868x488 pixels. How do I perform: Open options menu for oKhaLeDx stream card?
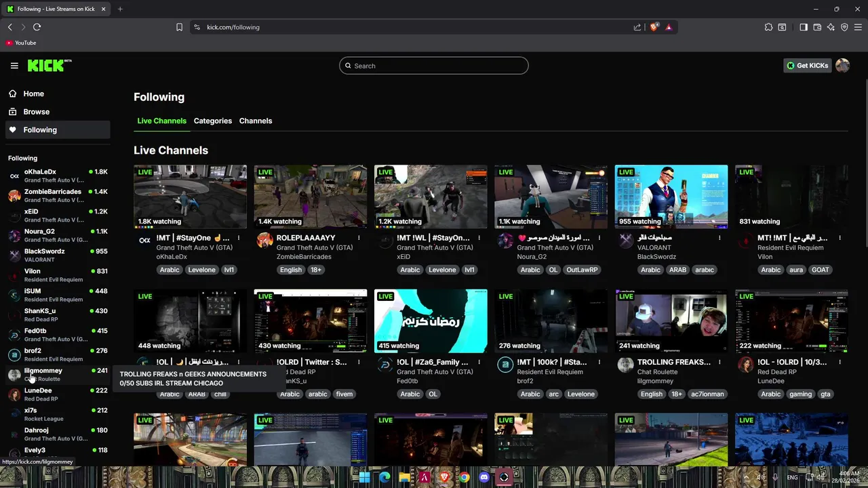[x=239, y=238]
